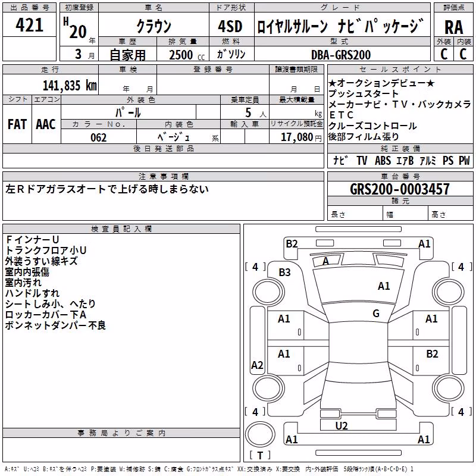Viewport: 476px width, 476px height.
Task: Select grade text ロイヤルサルーン ナビパッケージ
Action: pos(340,26)
